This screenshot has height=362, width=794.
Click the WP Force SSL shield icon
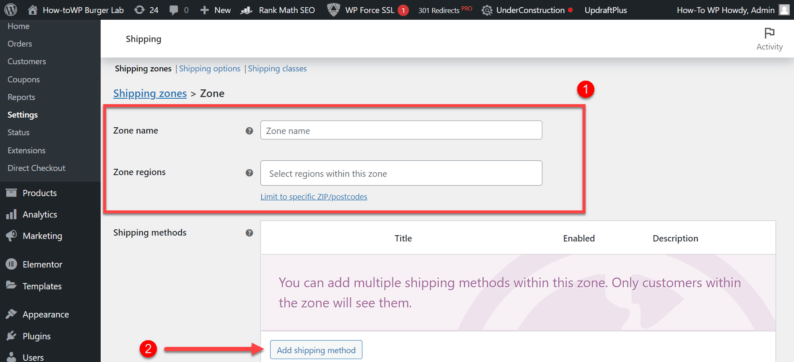click(333, 10)
